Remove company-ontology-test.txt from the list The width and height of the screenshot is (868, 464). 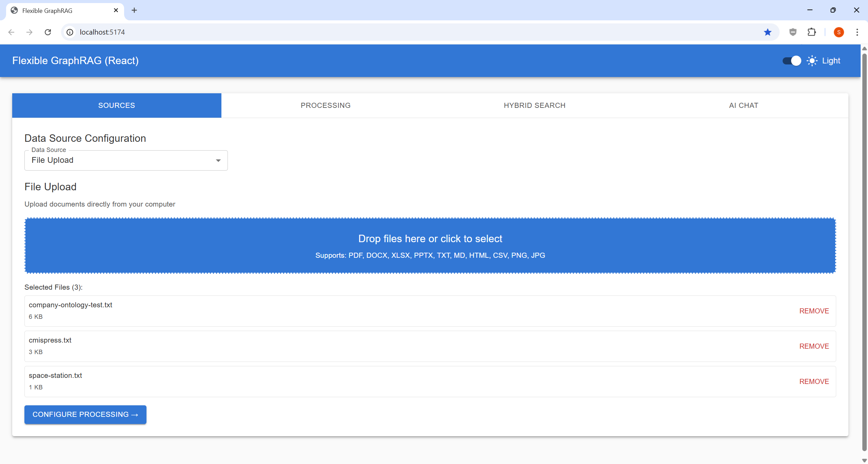tap(814, 311)
